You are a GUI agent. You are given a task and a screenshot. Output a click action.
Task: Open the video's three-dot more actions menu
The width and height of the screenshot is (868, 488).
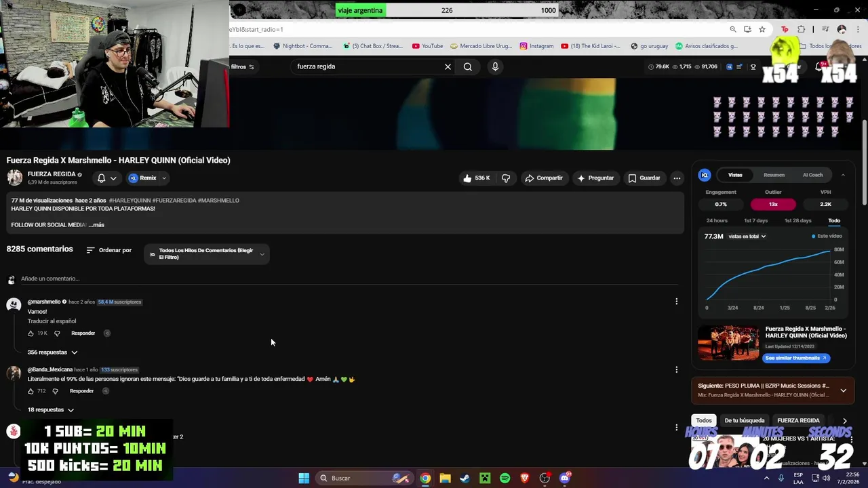[677, 178]
